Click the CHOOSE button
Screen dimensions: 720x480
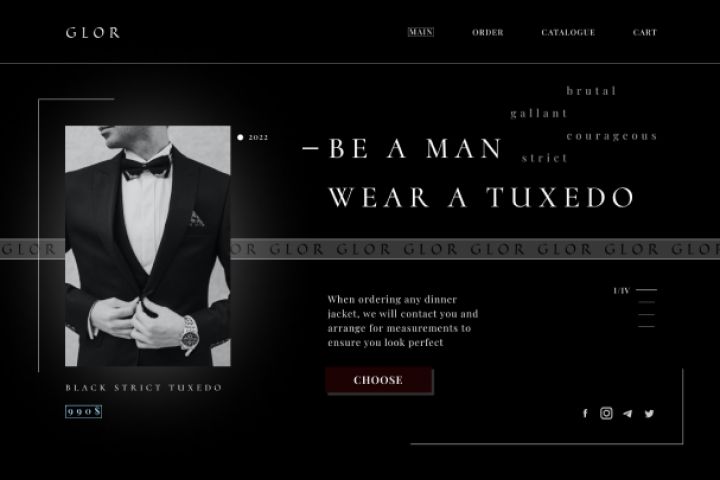click(379, 380)
